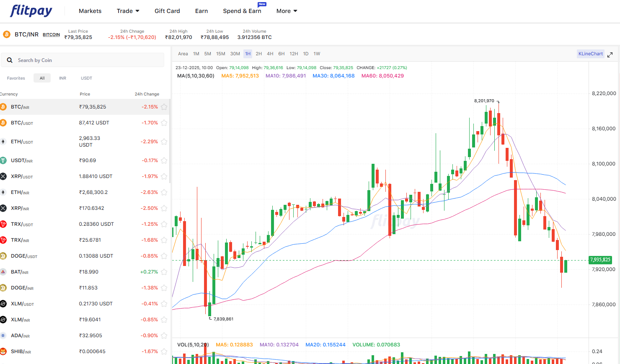The width and height of the screenshot is (620, 364).
Task: Star the DOGE/INR pair
Action: 164,288
